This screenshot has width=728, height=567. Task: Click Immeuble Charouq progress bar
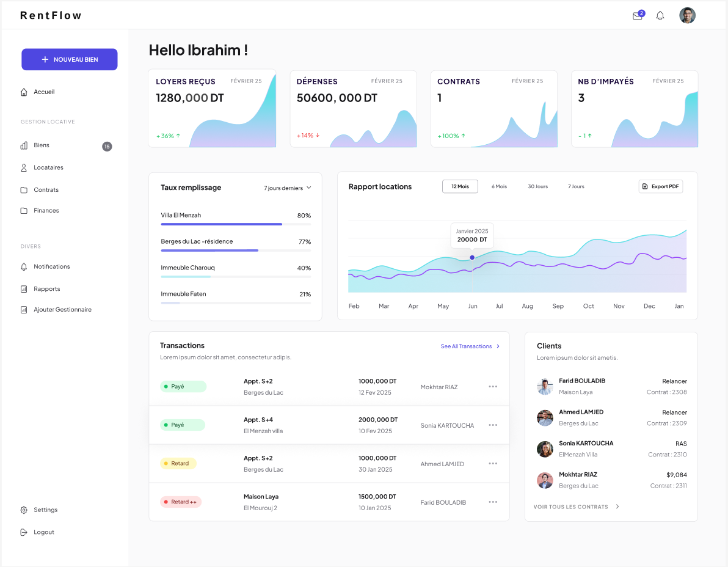click(236, 277)
